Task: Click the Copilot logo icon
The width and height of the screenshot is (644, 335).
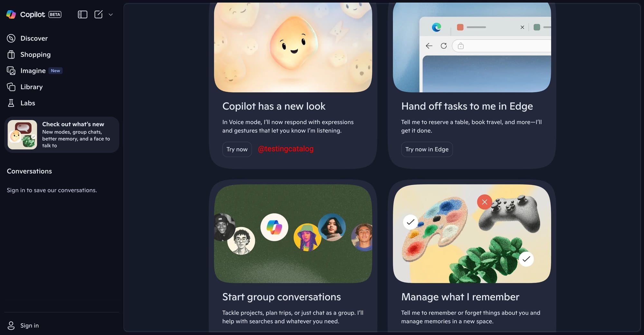Action: 11,14
